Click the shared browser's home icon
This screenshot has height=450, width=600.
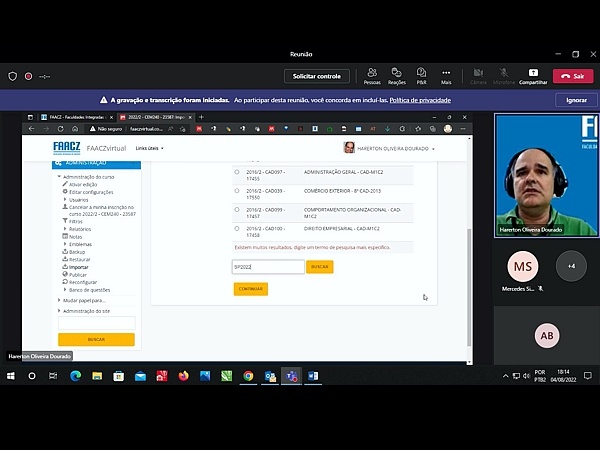75,129
